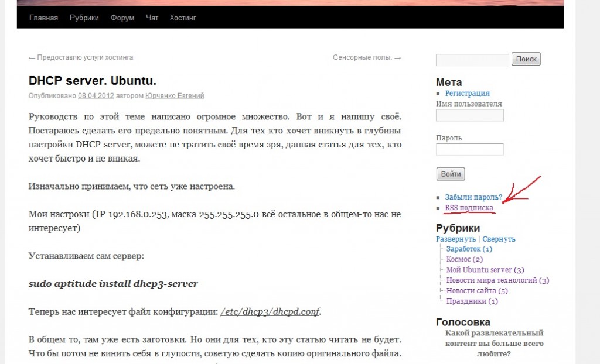Click the sudo aptitude install dhcp3-server command
This screenshot has height=364, width=600.
click(113, 284)
